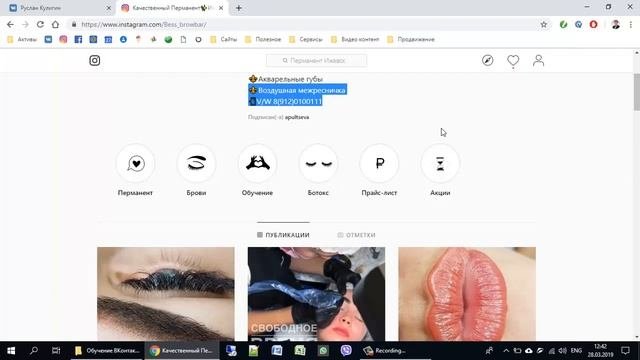Click the browser home button
640x360 pixels.
tap(55, 24)
